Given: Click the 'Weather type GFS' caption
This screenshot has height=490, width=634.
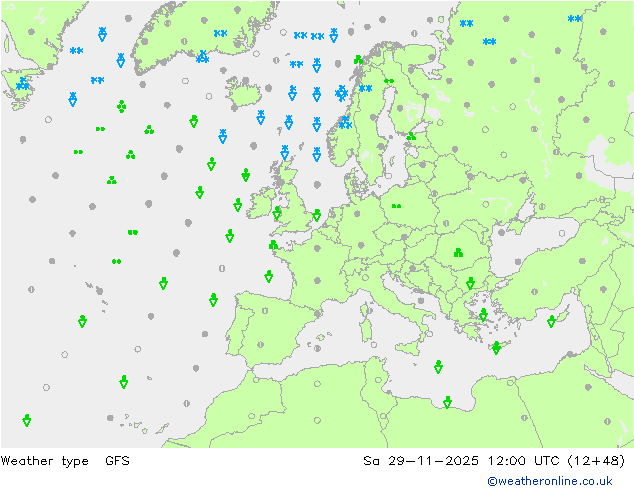Looking at the screenshot, I should coord(65,460).
